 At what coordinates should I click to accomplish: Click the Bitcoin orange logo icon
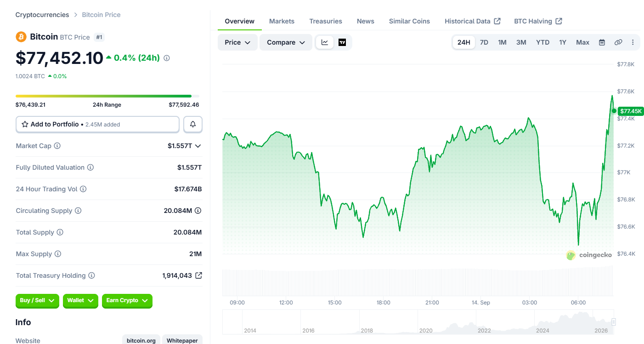pyautogui.click(x=21, y=37)
